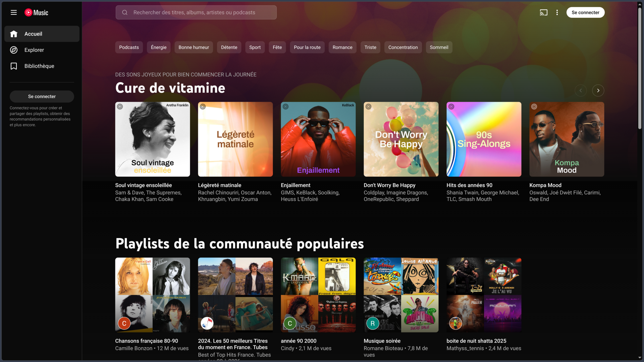Open the Enjaillement playlist cover
The height and width of the screenshot is (362, 644).
point(318,139)
